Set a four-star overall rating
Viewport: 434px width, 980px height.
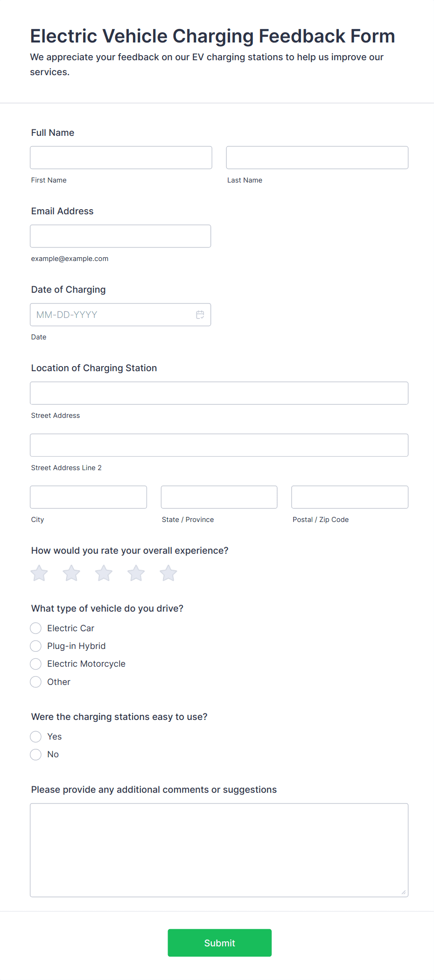(136, 573)
